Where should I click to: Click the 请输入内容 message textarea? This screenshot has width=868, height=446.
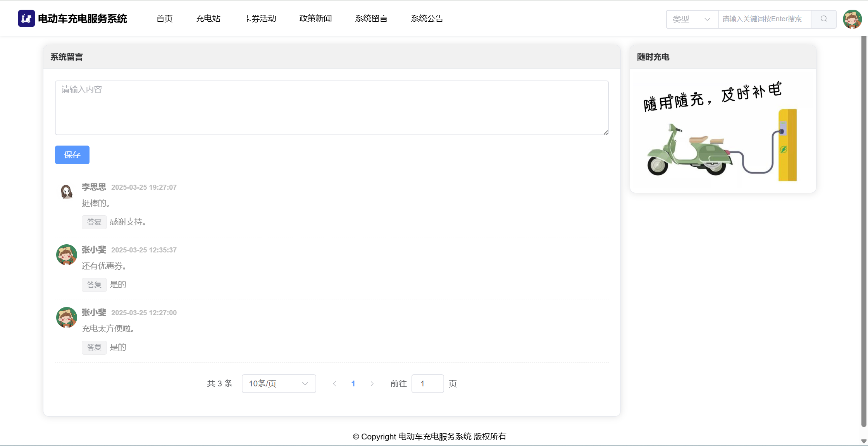[332, 108]
